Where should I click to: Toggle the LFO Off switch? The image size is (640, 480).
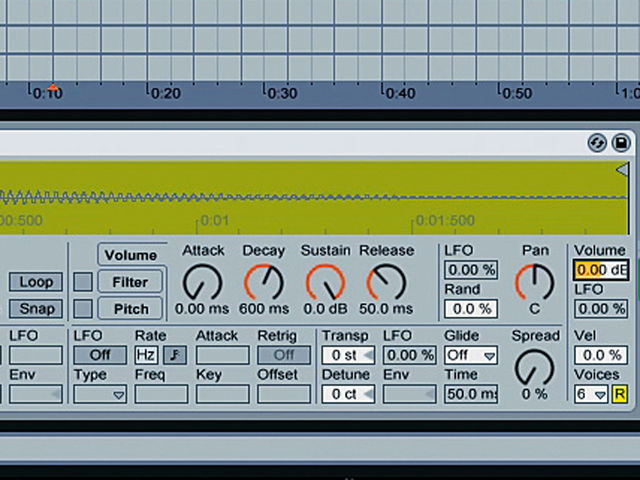tap(100, 355)
